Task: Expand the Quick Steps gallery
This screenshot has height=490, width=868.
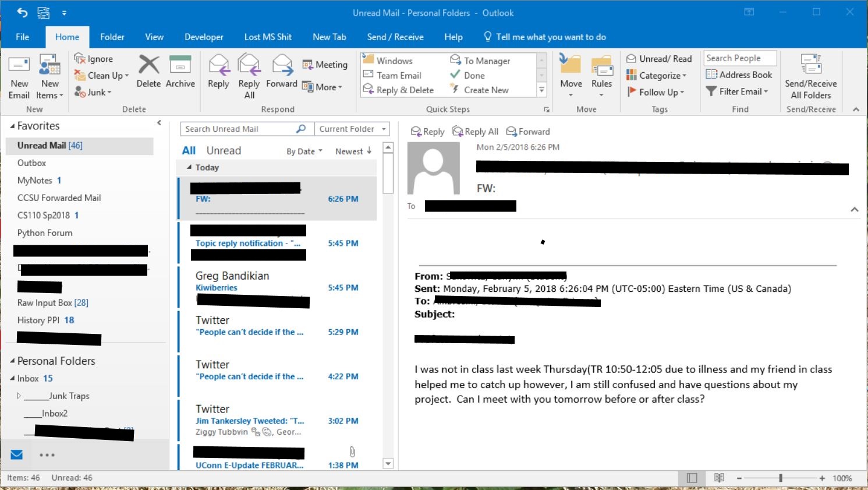Action: click(542, 90)
